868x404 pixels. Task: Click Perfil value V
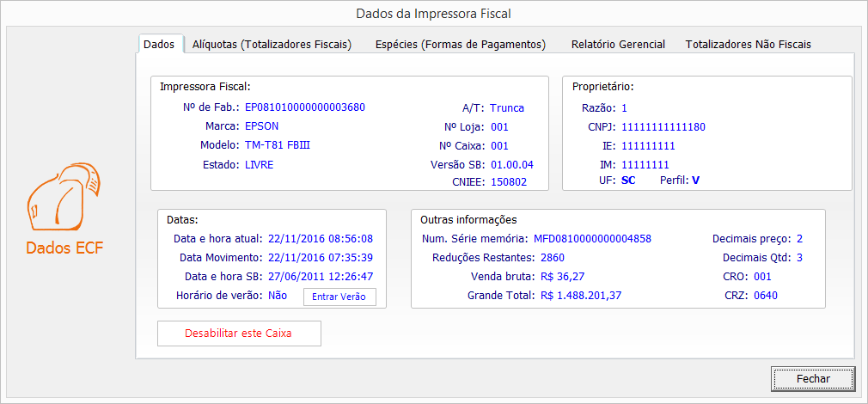pyautogui.click(x=695, y=180)
